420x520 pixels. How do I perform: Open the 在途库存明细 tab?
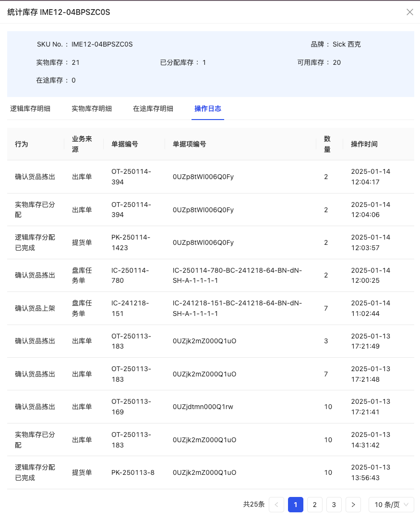point(153,109)
